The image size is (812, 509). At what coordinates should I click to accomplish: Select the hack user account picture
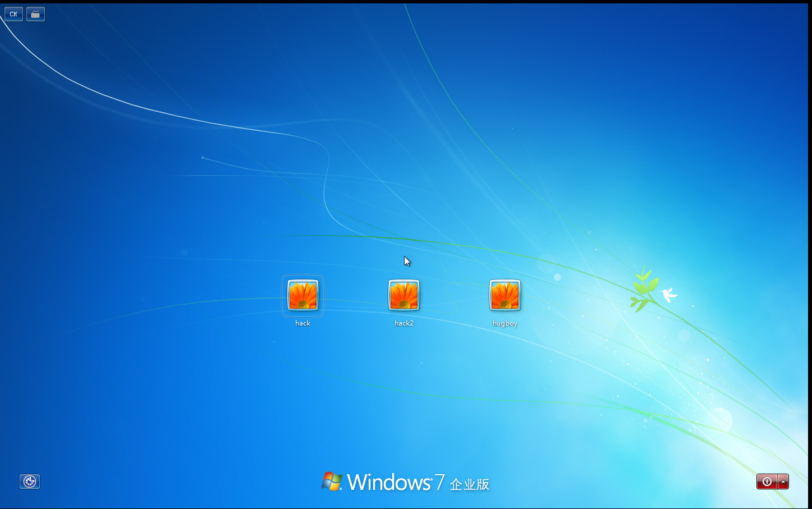click(303, 295)
